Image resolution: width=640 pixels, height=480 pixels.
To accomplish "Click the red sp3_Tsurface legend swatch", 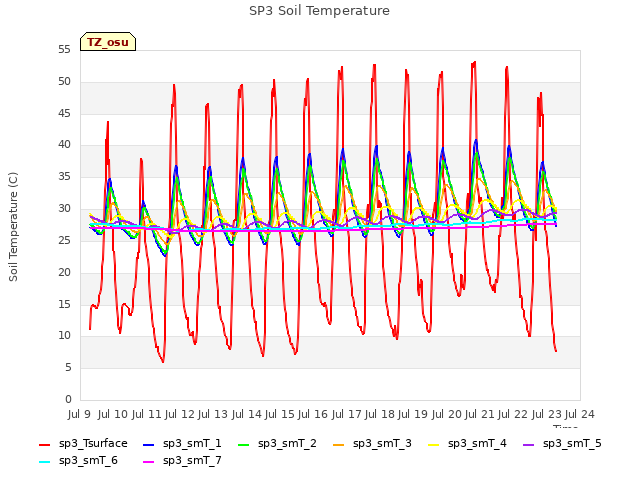I will 44,445.
